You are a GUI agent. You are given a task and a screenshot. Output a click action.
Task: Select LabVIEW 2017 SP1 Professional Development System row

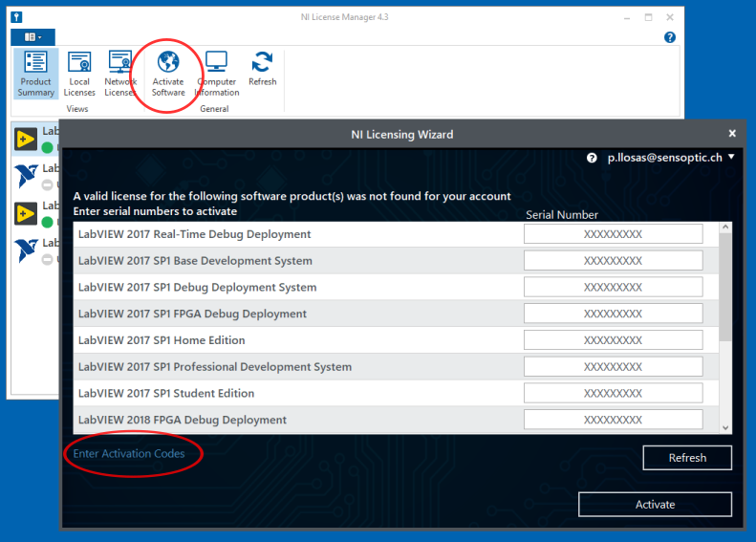click(396, 366)
